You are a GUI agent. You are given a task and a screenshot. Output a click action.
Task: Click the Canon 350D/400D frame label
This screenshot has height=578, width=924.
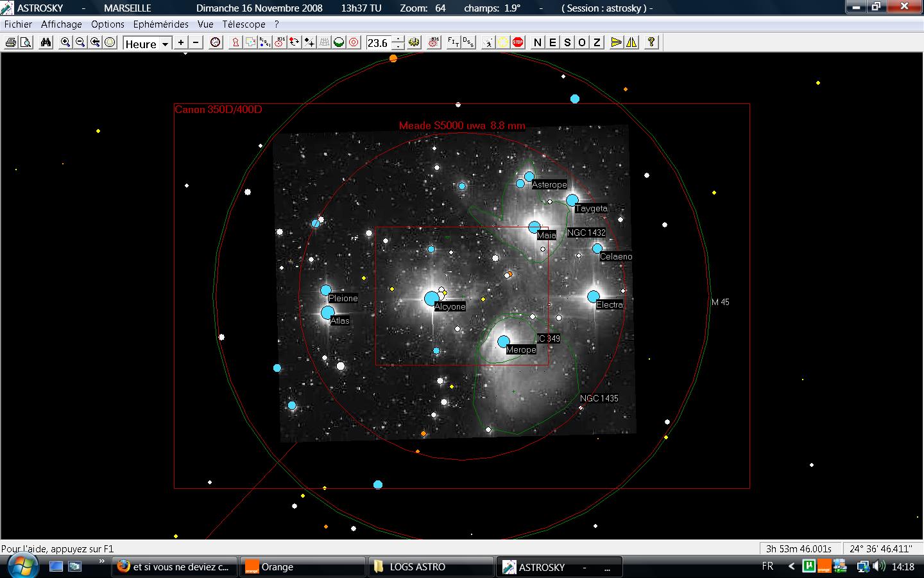(x=219, y=110)
